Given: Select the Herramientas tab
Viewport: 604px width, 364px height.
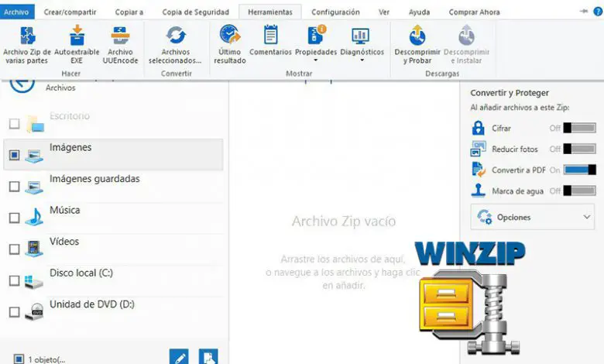Looking at the screenshot, I should click(270, 12).
